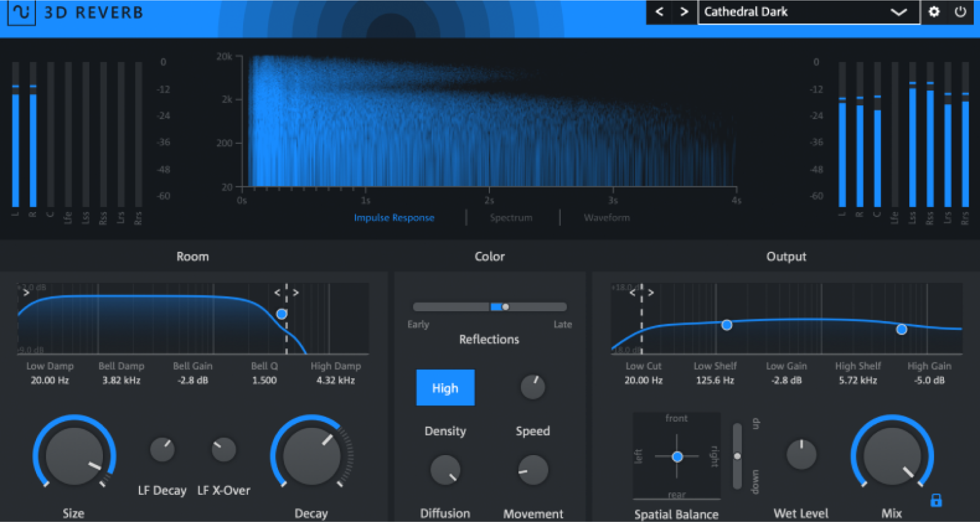Click High Gain value -5.0 dB

tap(929, 380)
